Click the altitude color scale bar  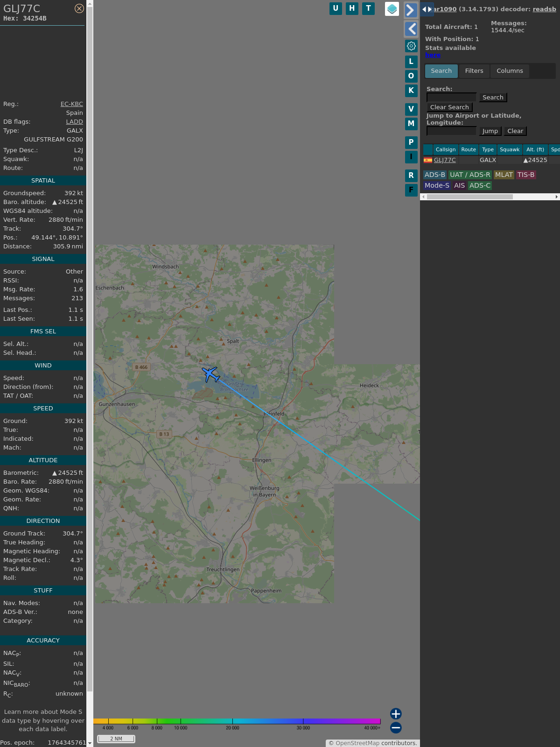(x=237, y=721)
